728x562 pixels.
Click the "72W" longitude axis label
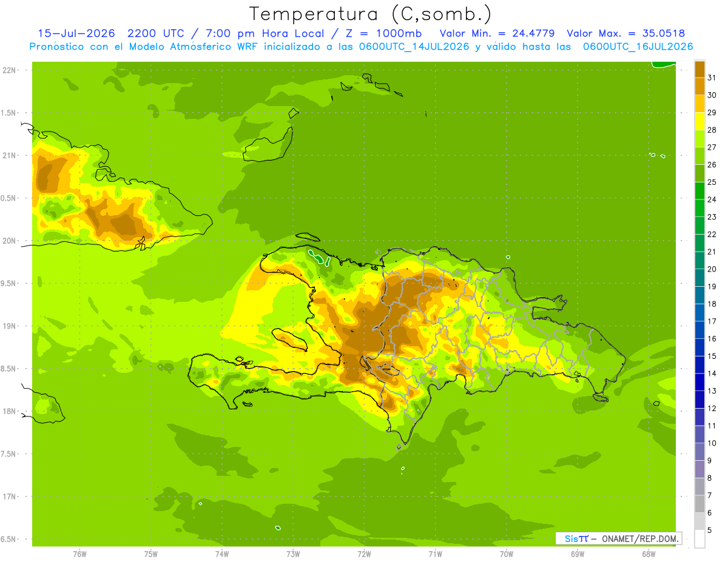364,554
